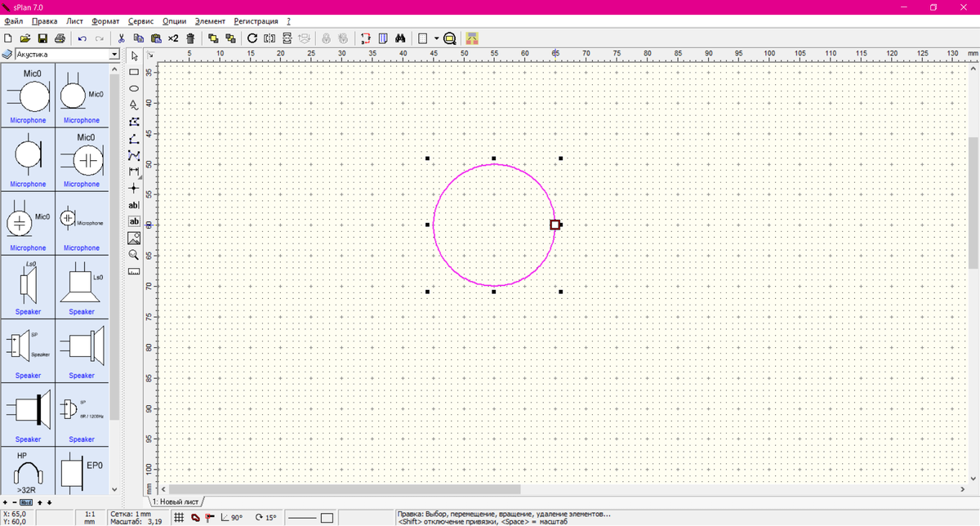Select the EP0 earpiece component
Screen dimensions: 980x526
point(82,470)
